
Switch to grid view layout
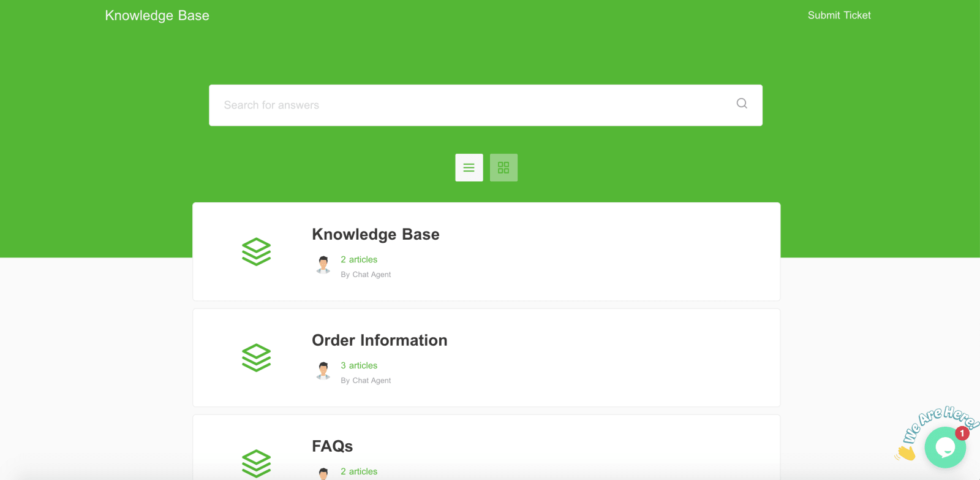pos(503,167)
